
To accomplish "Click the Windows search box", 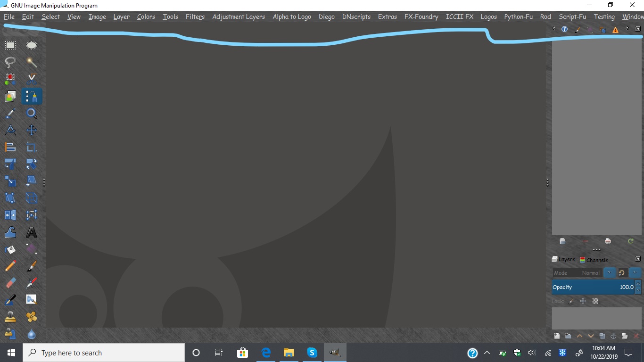I will pos(104,353).
